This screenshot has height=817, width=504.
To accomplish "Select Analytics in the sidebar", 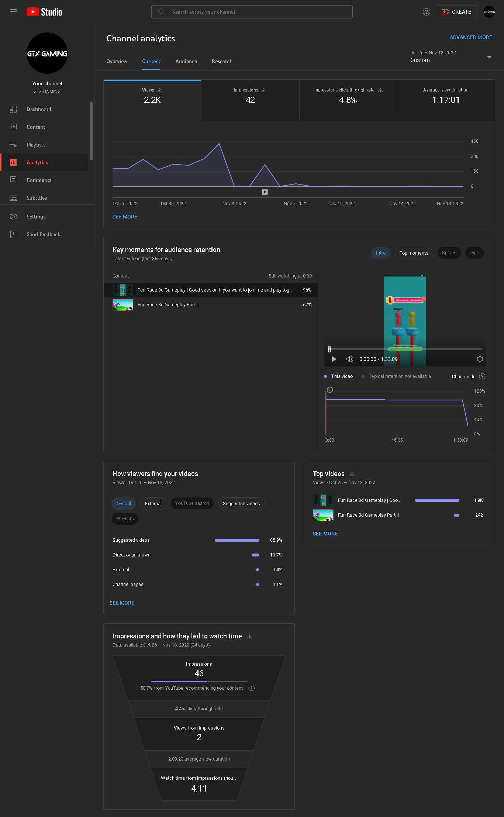I will 44,162.
